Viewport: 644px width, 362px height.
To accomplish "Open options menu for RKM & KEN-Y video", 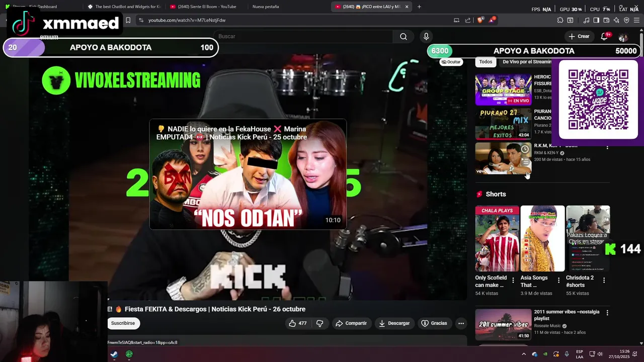I will click(607, 147).
